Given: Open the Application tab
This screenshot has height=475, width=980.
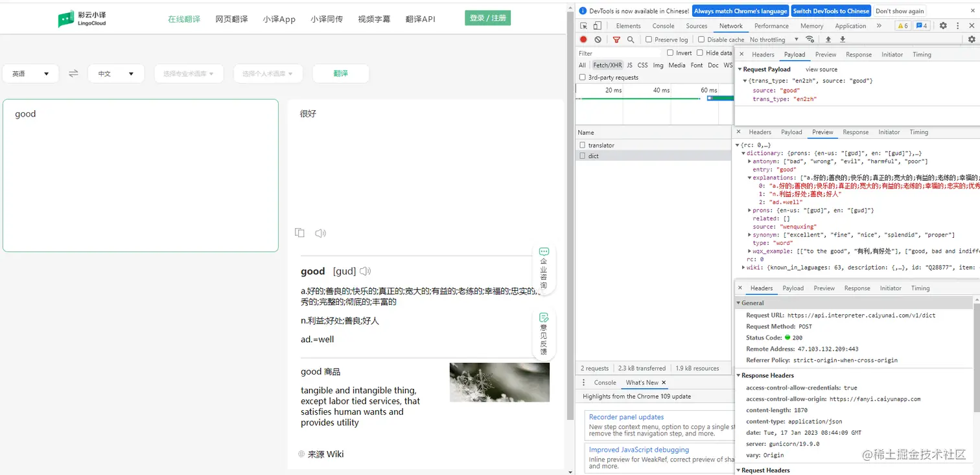Looking at the screenshot, I should click(x=850, y=26).
